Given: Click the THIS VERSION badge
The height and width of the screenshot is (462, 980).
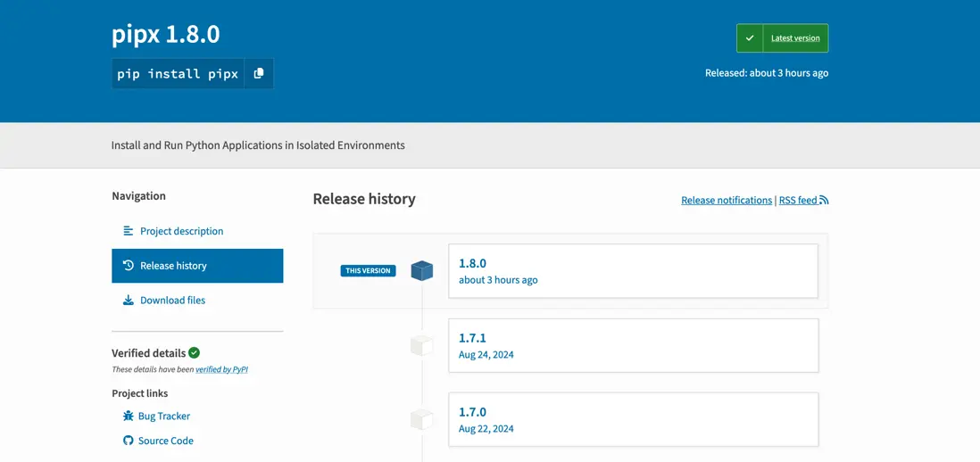Looking at the screenshot, I should tap(368, 271).
